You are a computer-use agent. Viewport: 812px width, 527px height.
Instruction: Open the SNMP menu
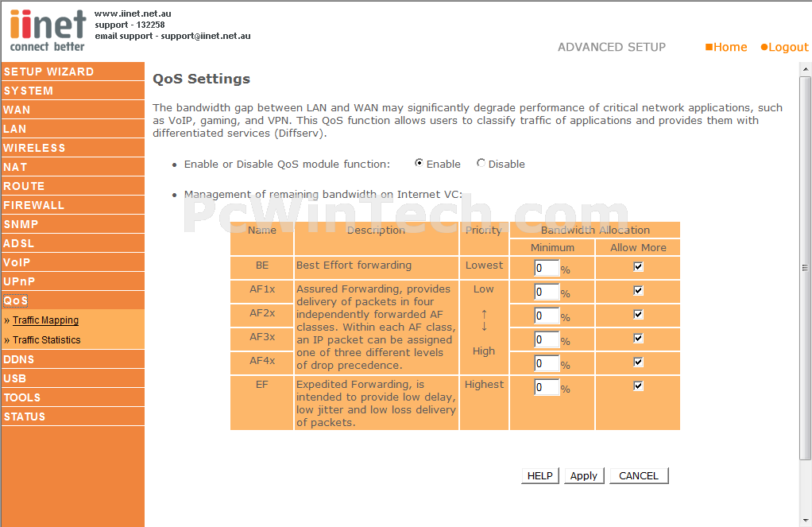pos(72,224)
